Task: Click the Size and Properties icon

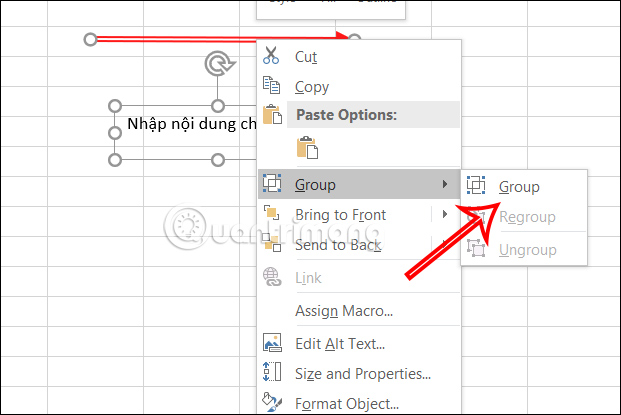Action: point(272,372)
